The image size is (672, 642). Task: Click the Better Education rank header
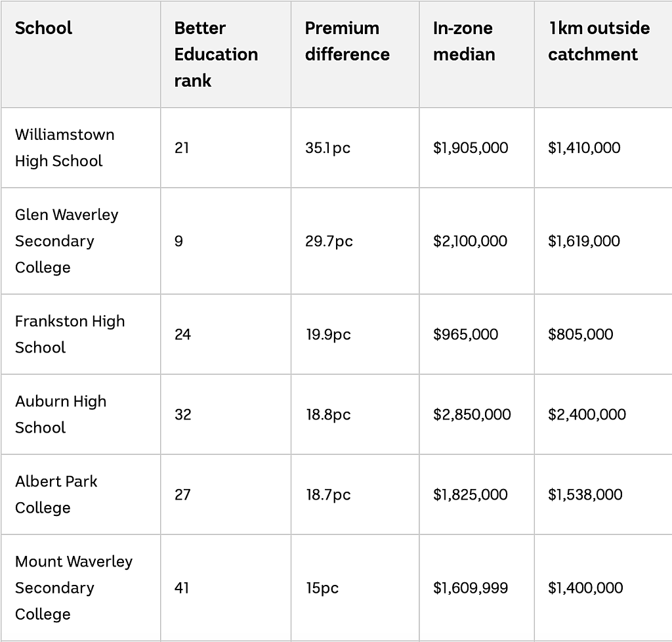pos(216,54)
